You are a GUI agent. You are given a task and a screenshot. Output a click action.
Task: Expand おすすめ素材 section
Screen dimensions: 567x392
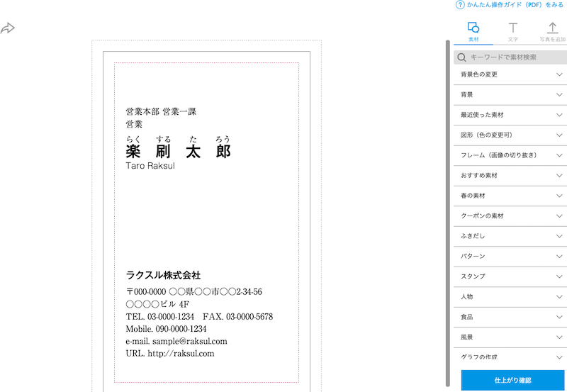coord(510,175)
